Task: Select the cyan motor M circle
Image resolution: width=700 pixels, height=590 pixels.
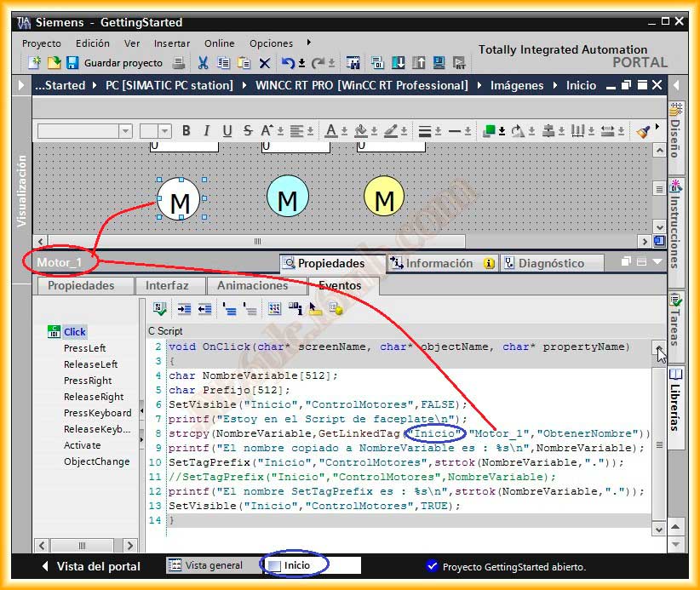Action: pyautogui.click(x=288, y=198)
